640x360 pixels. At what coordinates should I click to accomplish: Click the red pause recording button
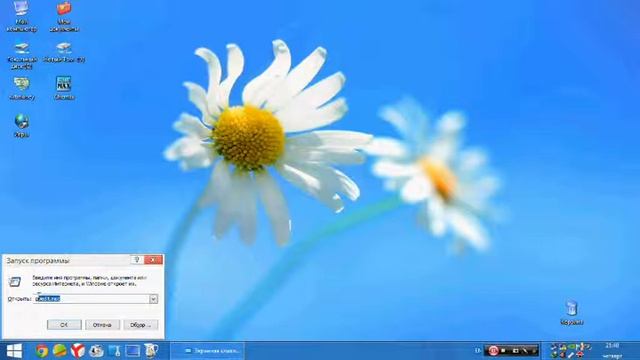click(493, 351)
